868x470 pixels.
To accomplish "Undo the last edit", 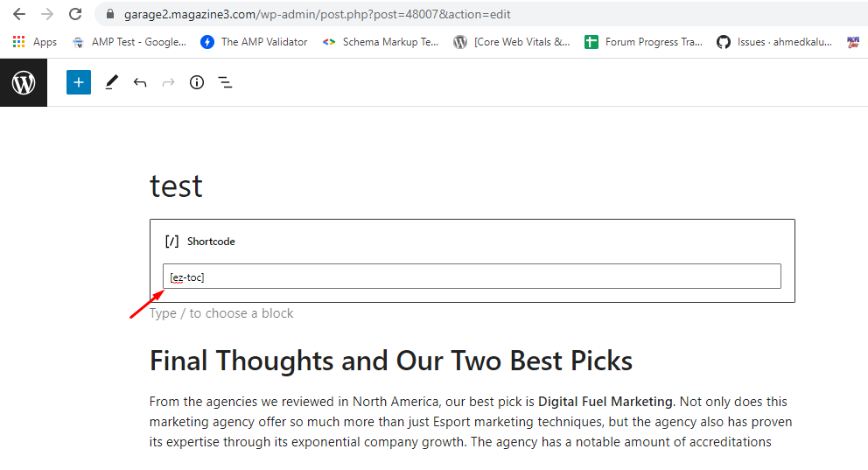I will [140, 82].
